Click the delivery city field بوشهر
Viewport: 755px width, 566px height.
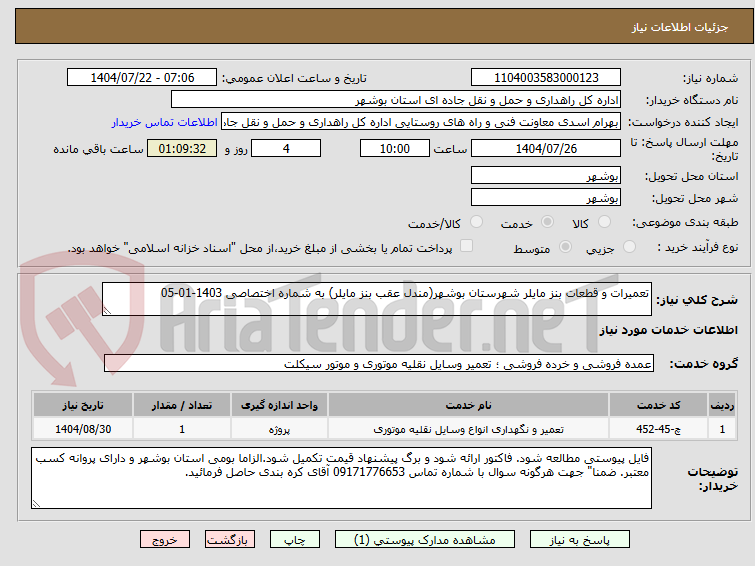546,197
